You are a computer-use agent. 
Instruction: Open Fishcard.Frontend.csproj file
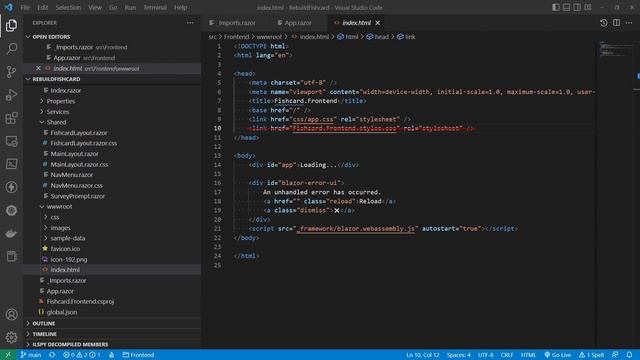pyautogui.click(x=80, y=301)
